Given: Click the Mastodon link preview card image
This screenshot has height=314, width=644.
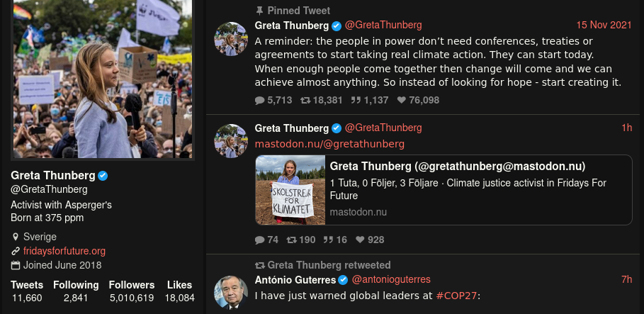Looking at the screenshot, I should click(290, 190).
